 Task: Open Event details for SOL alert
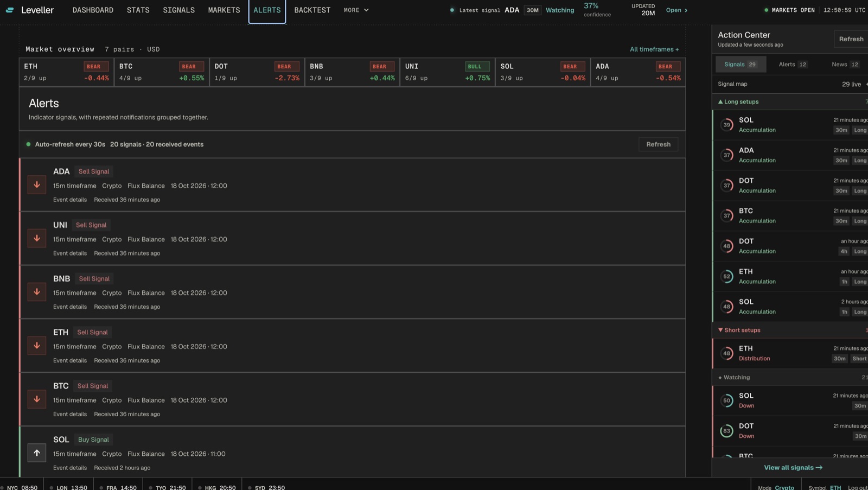(70, 468)
